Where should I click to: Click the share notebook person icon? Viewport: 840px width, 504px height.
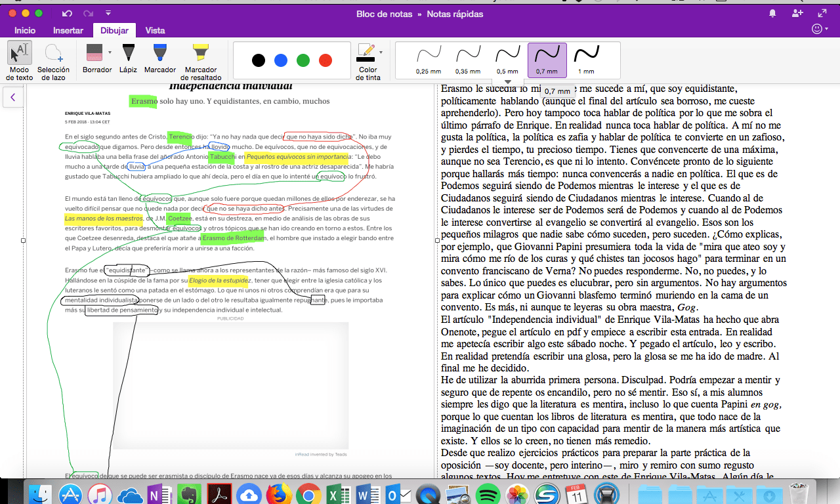pos(797,13)
